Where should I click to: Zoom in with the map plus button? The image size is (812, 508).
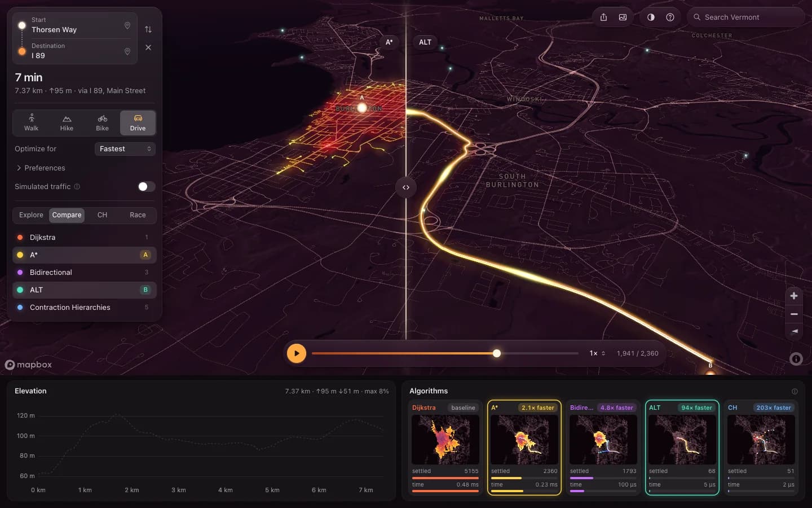[794, 296]
